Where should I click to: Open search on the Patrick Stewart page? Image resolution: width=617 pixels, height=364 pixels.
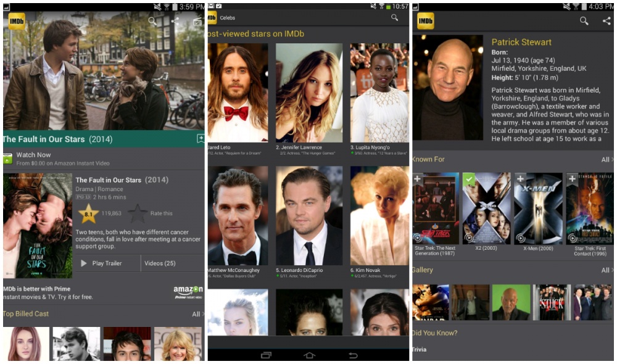584,21
